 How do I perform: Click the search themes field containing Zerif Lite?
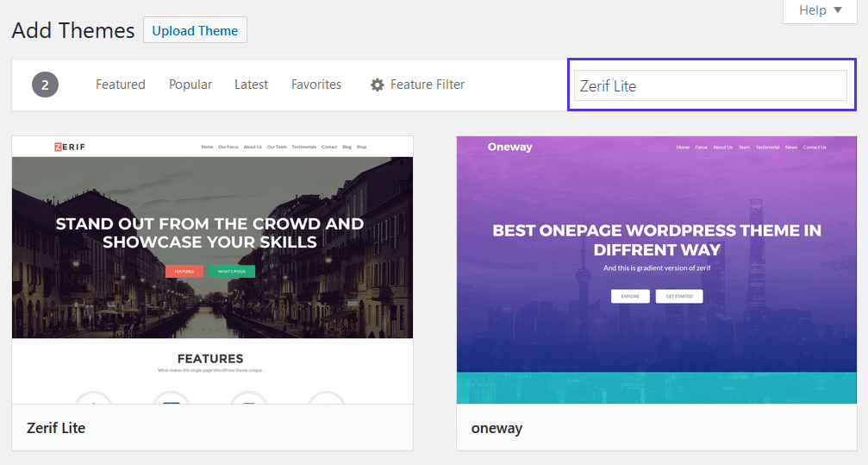tap(710, 85)
